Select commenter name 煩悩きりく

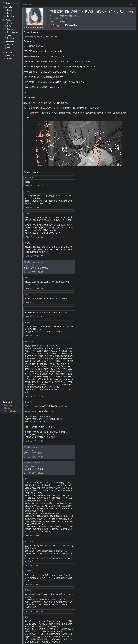(x=29, y=590)
